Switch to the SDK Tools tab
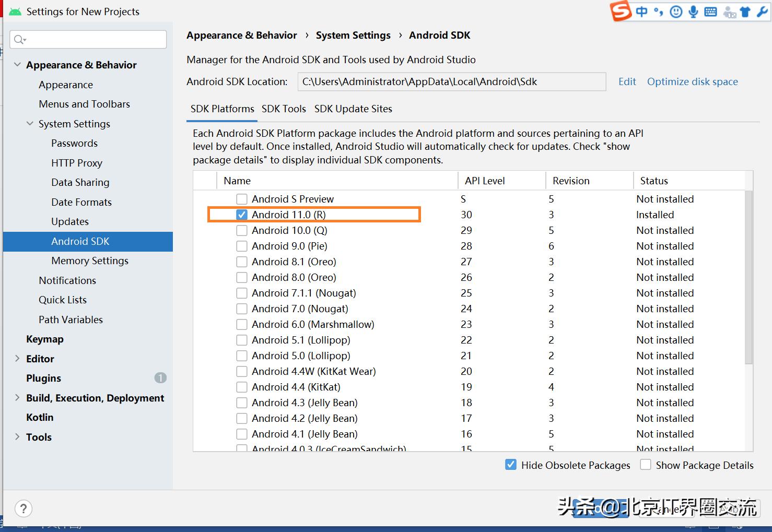772x532 pixels. coord(284,109)
